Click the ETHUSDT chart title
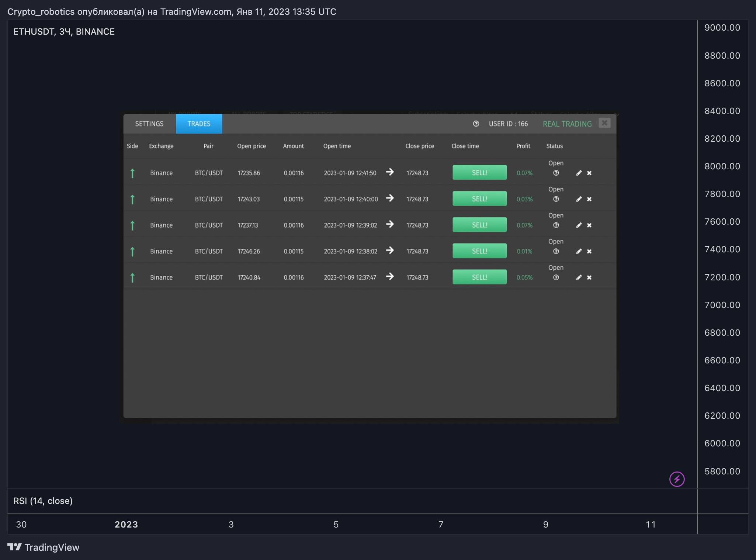Viewport: 756px width, 560px height. point(64,32)
